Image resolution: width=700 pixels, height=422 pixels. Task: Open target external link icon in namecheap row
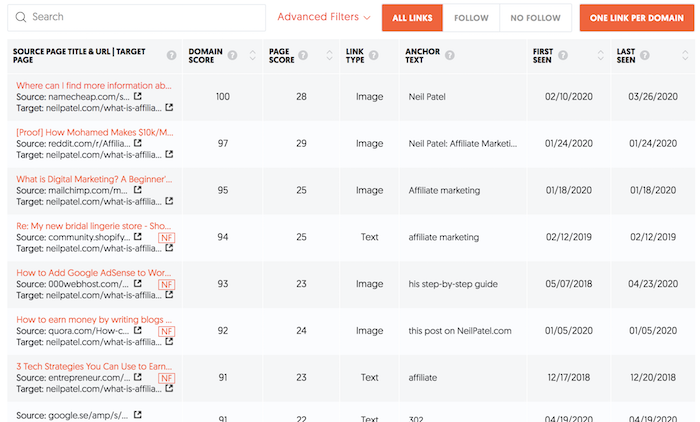tap(169, 107)
